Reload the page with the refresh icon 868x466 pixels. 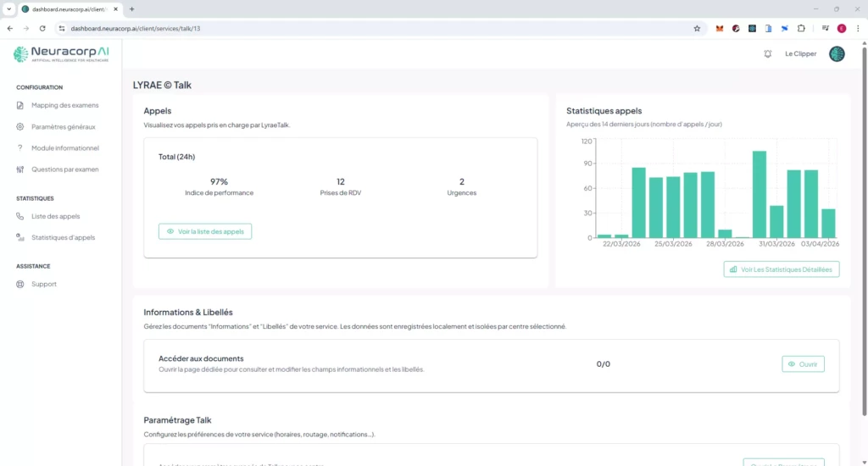tap(42, 28)
